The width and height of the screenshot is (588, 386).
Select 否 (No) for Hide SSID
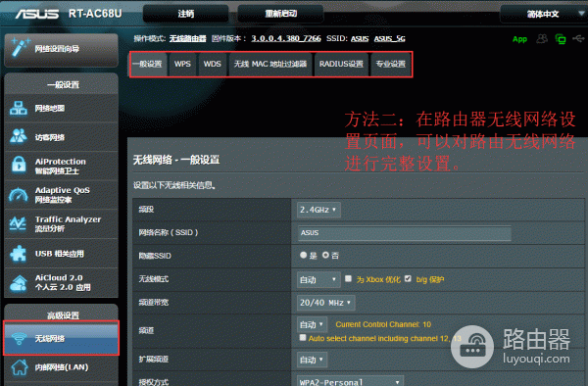pos(325,255)
